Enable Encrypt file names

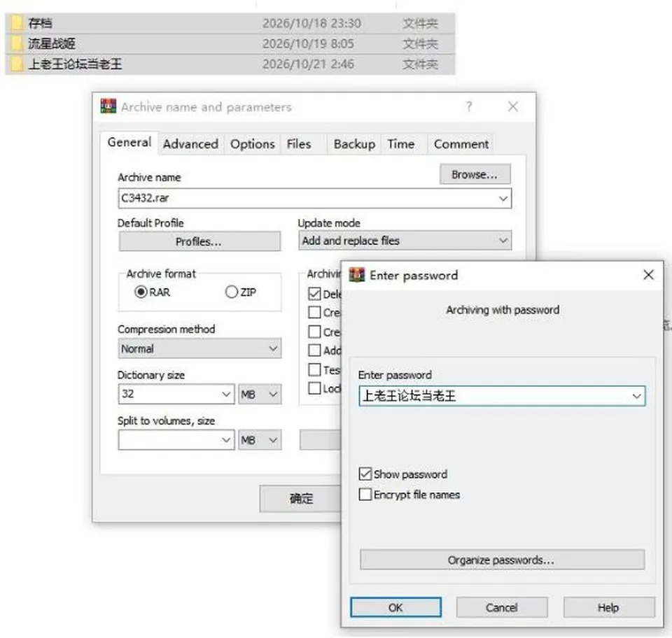click(x=365, y=495)
